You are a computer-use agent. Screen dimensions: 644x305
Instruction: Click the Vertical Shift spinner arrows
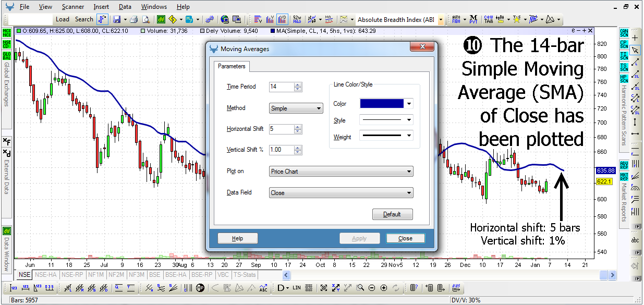coord(298,150)
